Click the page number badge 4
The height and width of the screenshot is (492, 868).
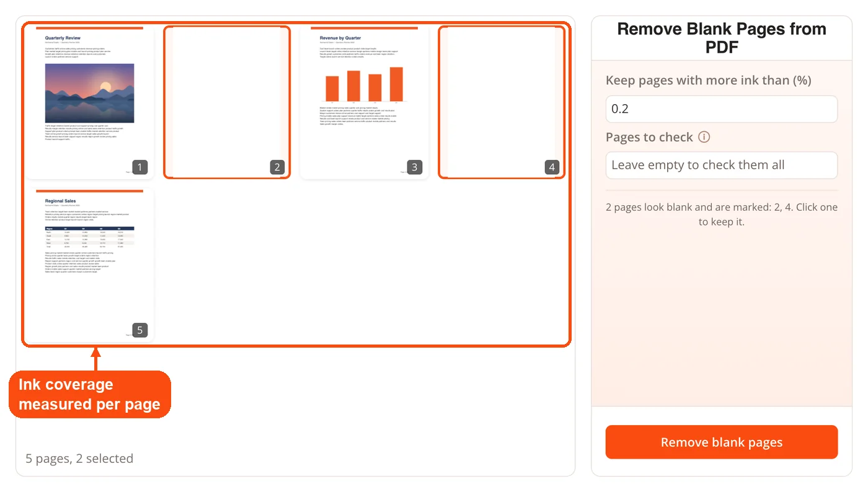point(552,167)
